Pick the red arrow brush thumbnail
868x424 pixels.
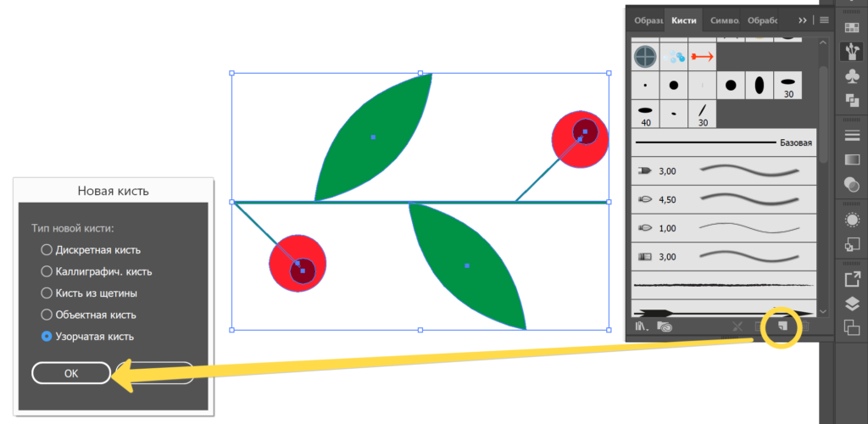click(x=703, y=57)
